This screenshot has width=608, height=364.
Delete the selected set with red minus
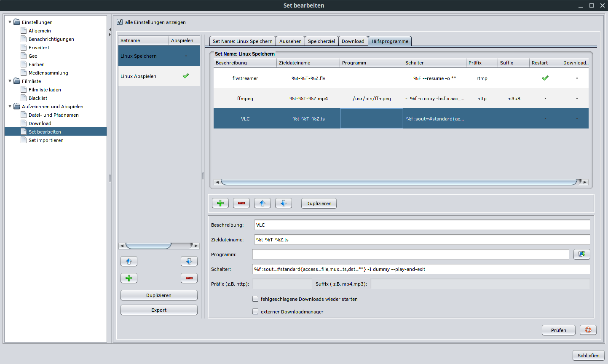coord(189,278)
